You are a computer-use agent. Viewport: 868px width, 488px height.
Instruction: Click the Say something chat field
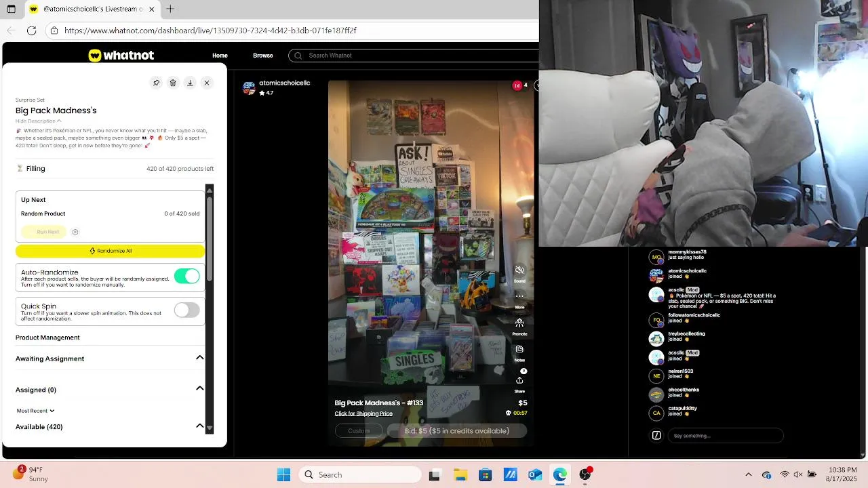point(725,436)
